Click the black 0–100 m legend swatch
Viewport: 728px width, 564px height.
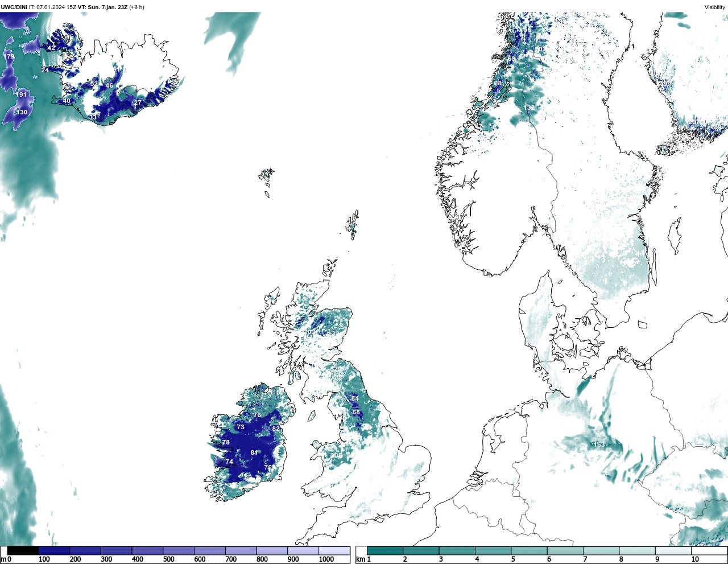[x=23, y=550]
